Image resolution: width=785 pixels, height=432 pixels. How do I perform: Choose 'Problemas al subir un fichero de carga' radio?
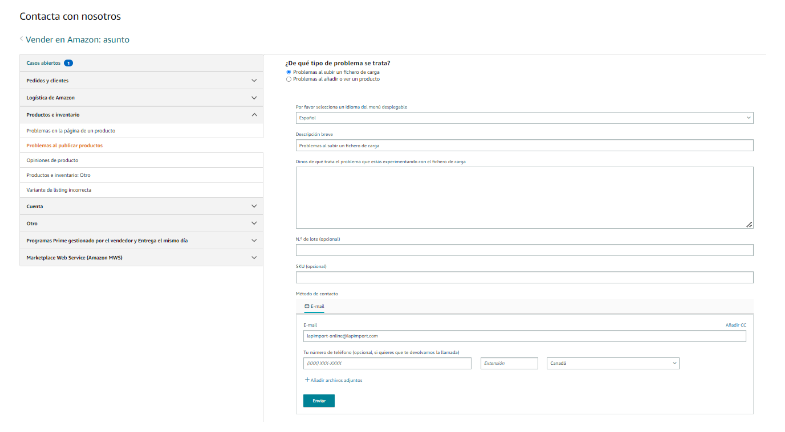(288, 72)
